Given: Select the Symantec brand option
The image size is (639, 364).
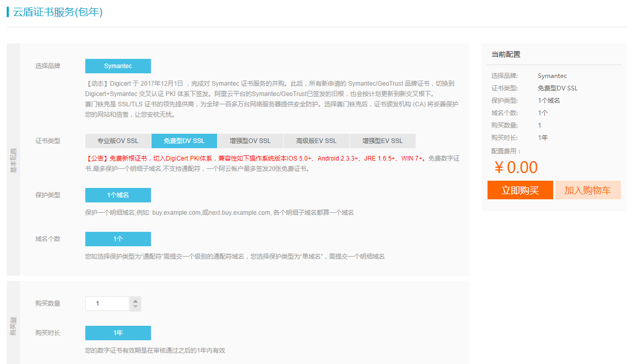Looking at the screenshot, I should pyautogui.click(x=118, y=66).
